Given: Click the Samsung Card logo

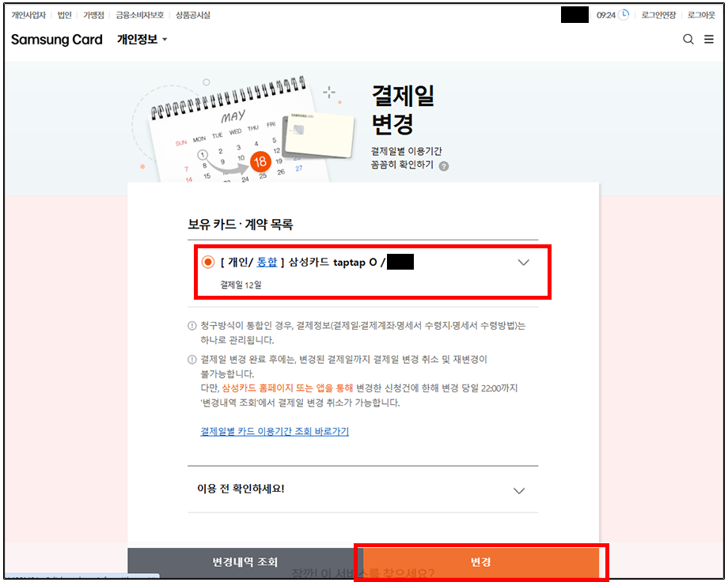Looking at the screenshot, I should click(57, 40).
